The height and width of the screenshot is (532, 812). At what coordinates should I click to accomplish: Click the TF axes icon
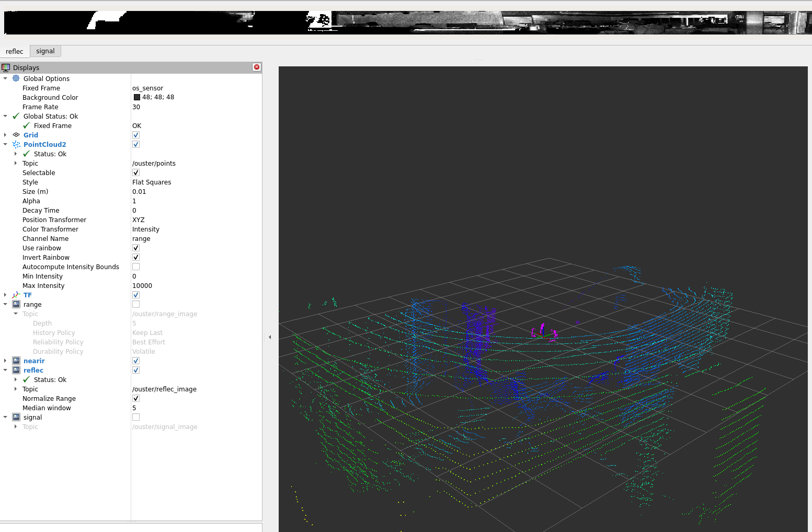click(x=16, y=295)
